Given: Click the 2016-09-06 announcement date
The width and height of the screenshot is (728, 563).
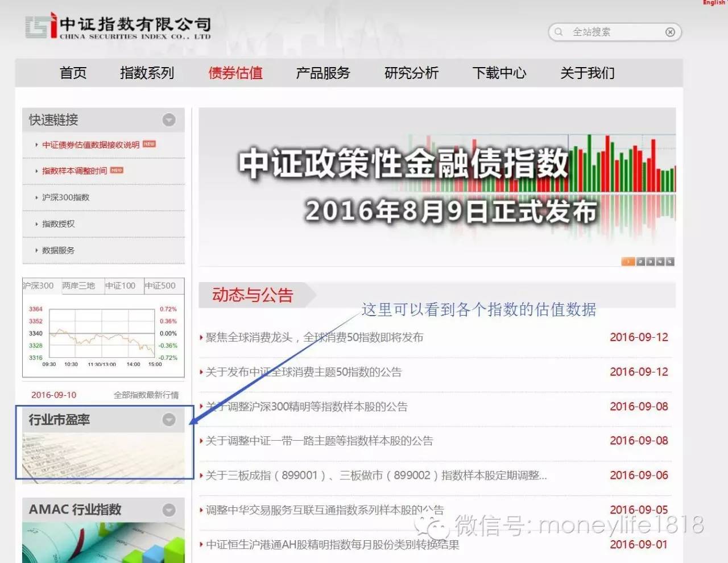Looking at the screenshot, I should click(x=639, y=475).
